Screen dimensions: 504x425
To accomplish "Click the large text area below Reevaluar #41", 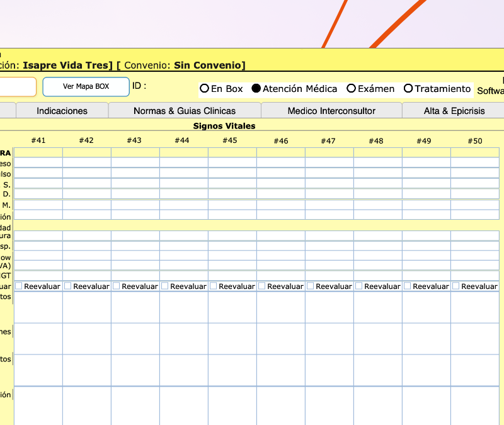I will tap(38, 307).
